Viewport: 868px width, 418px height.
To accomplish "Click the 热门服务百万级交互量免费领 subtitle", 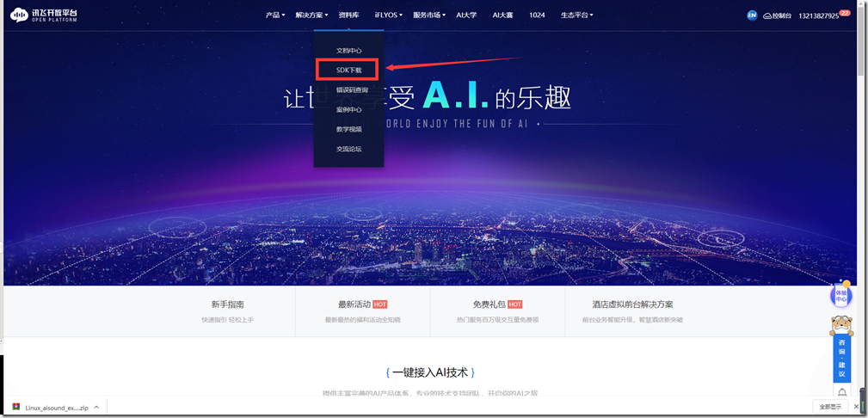I will tap(498, 320).
